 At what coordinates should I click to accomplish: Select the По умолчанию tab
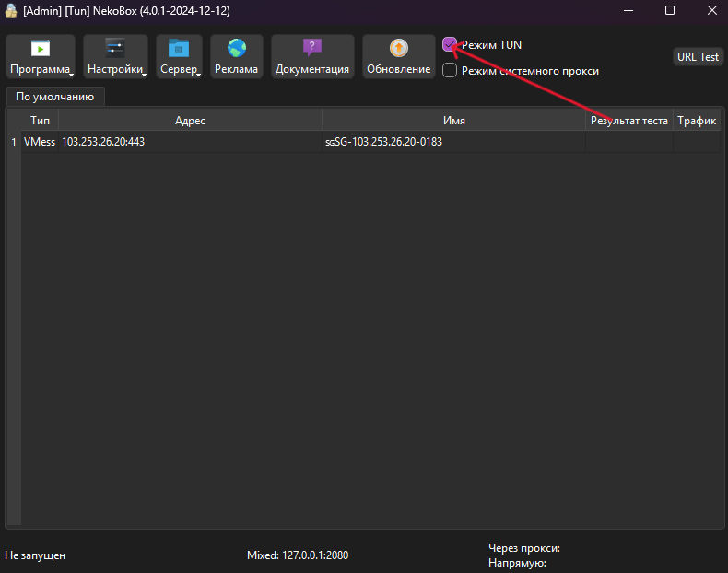(x=55, y=97)
